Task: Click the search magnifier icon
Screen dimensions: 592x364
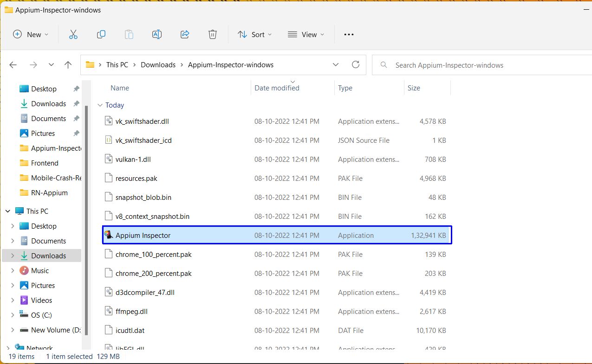Action: (384, 65)
